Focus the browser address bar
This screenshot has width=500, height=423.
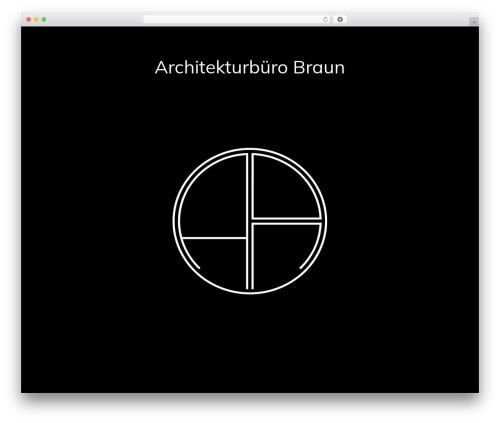[236, 20]
